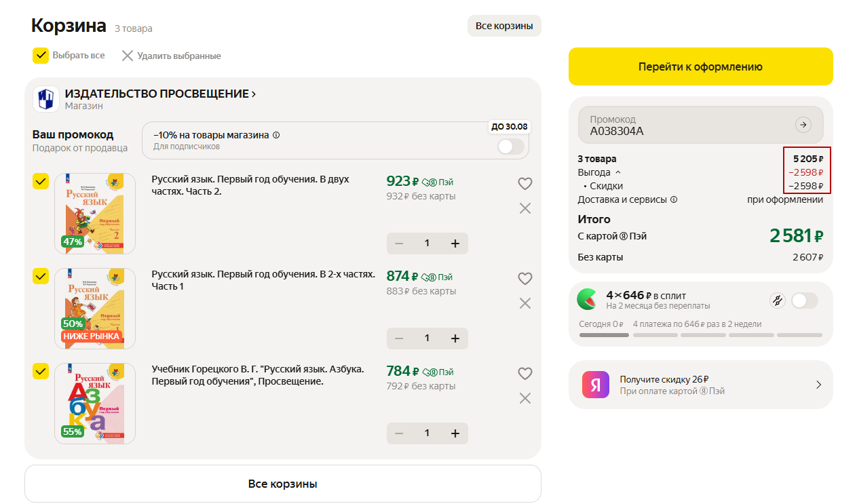Enable the −10% store promo code toggle
The width and height of the screenshot is (857, 504).
(x=510, y=147)
